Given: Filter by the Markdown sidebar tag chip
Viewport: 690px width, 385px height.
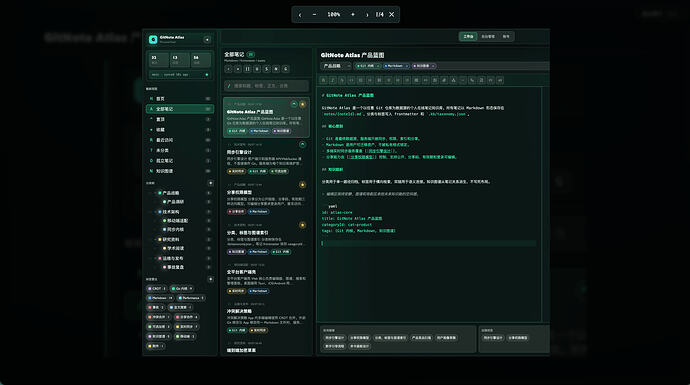Looking at the screenshot, I should click(161, 298).
